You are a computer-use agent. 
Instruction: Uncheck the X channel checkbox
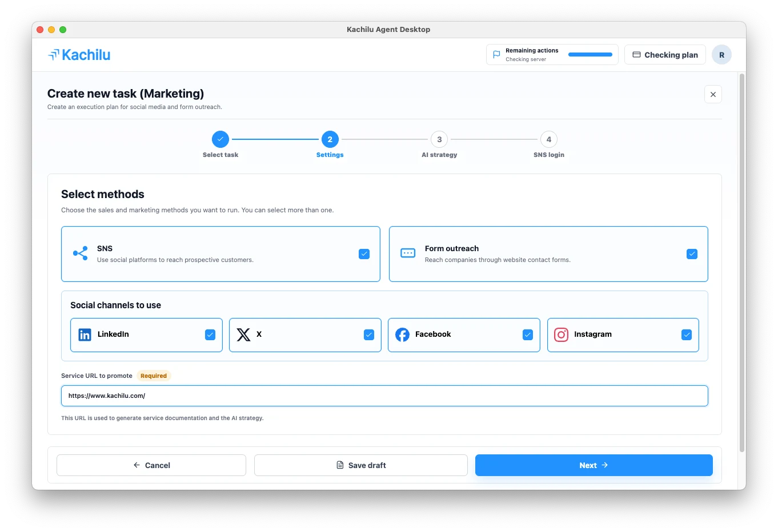tap(369, 334)
